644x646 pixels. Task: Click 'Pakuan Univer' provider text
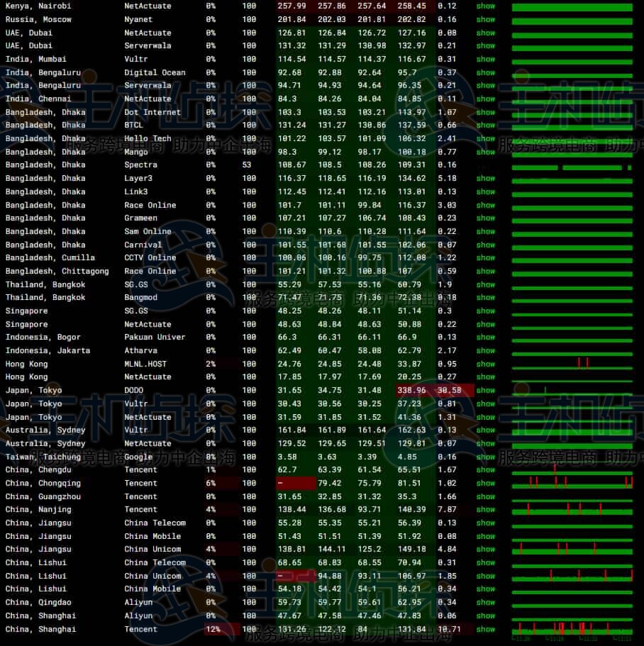tap(155, 337)
